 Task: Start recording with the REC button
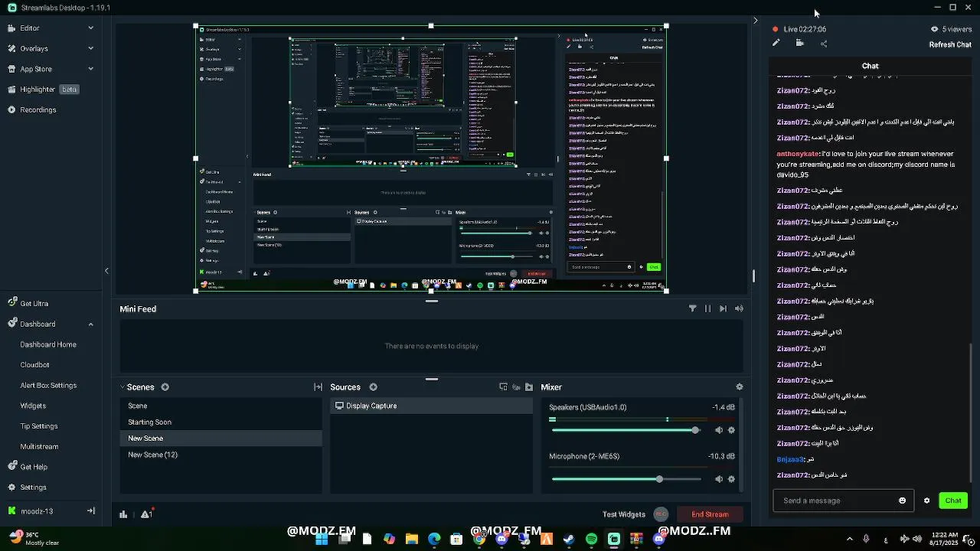tap(661, 514)
